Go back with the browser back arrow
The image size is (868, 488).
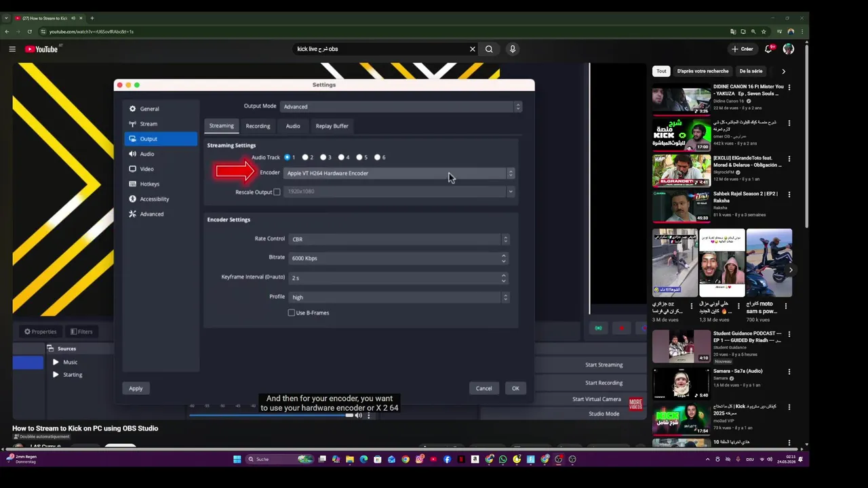coord(7,31)
